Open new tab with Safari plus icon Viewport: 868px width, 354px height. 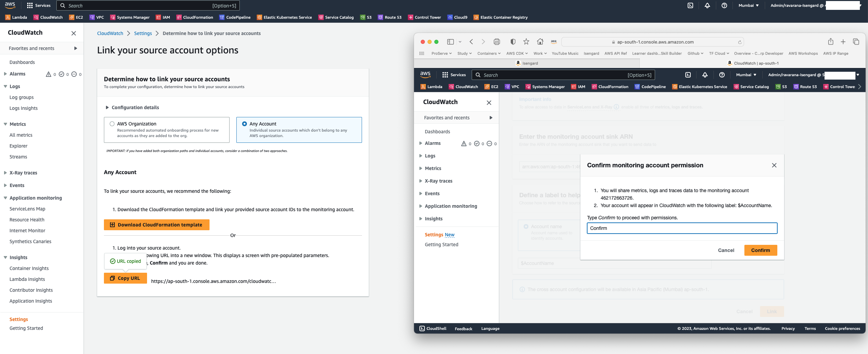(x=843, y=42)
